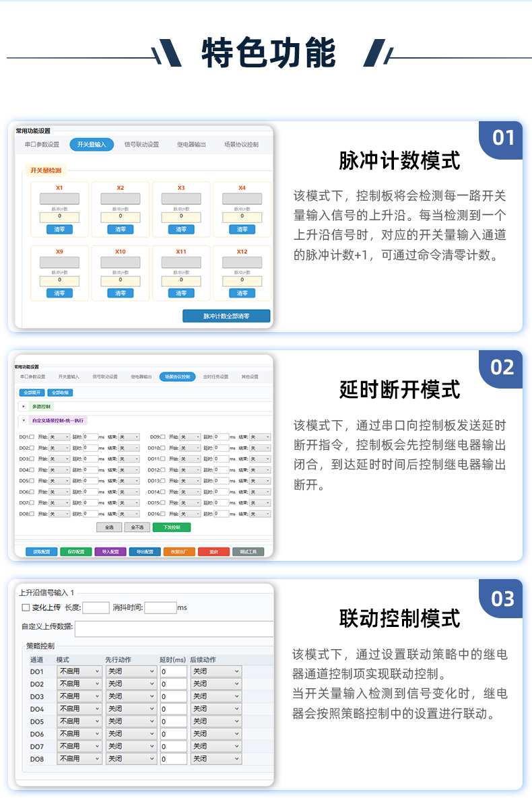The image size is (532, 798).
Task: Click the 延时断开模式 heading text
Action: click(x=399, y=390)
